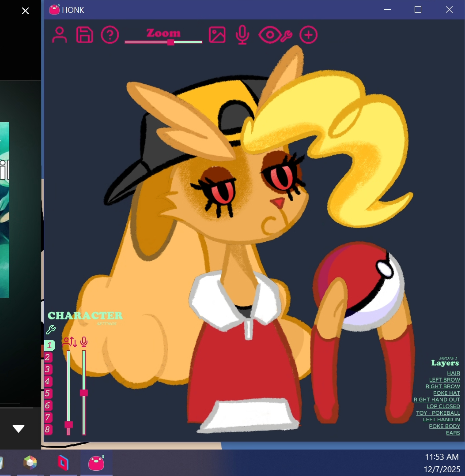This screenshot has height=476, width=465.
Task: Click the background image icon
Action: tap(217, 35)
